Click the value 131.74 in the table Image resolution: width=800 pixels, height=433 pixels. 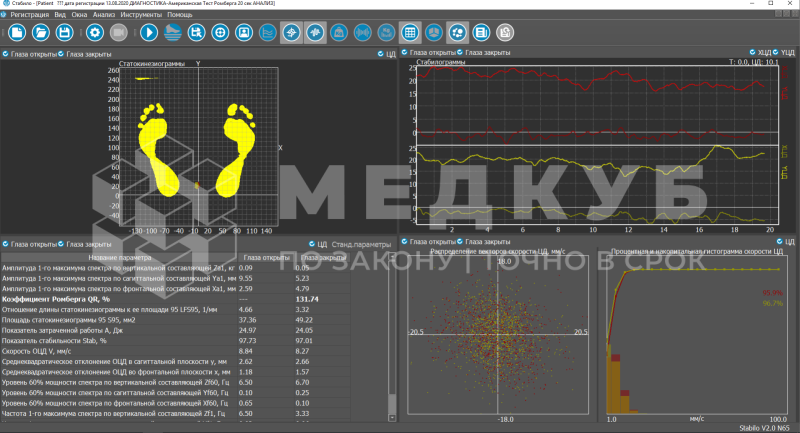pos(307,299)
